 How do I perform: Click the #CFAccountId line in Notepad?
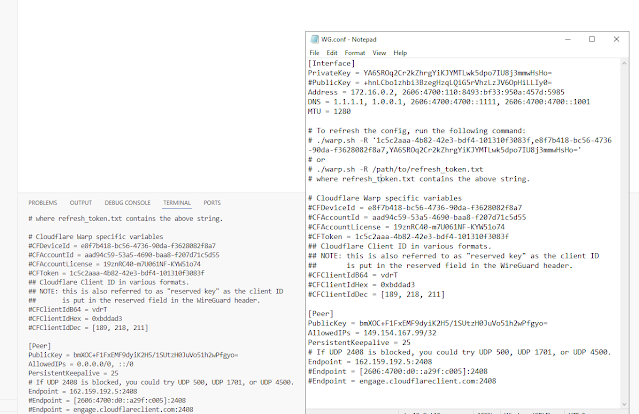pos(417,218)
